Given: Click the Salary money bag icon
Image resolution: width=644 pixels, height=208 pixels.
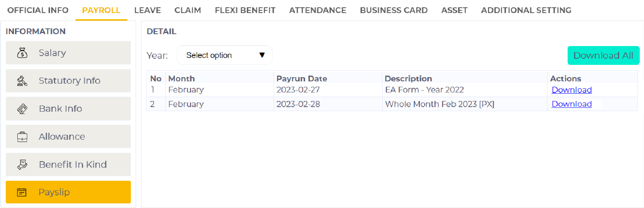Looking at the screenshot, I should [22, 53].
